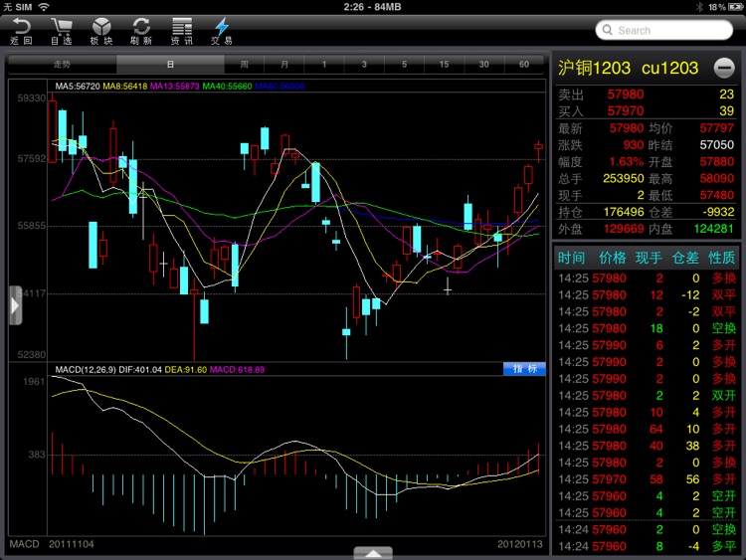The image size is (746, 560).
Task: Click the 最低 value 57480
Action: pos(716,195)
